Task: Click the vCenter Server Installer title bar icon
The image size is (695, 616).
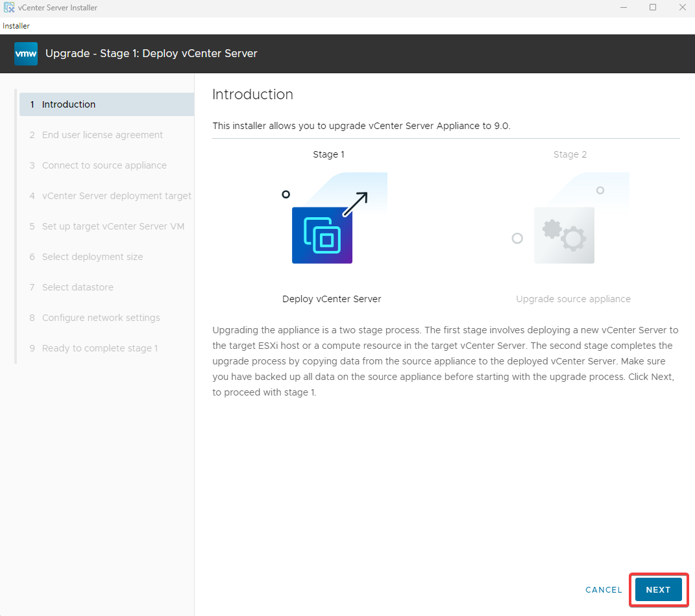Action: [x=9, y=8]
